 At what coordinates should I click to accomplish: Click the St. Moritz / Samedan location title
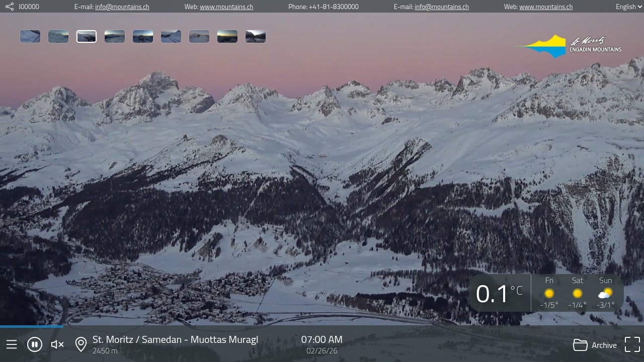tap(175, 339)
